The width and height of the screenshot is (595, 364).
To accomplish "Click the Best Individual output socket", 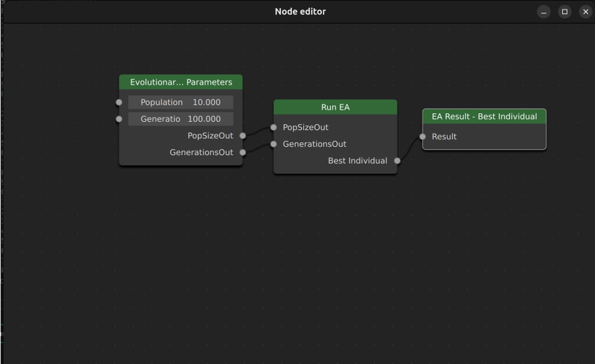I will [397, 160].
